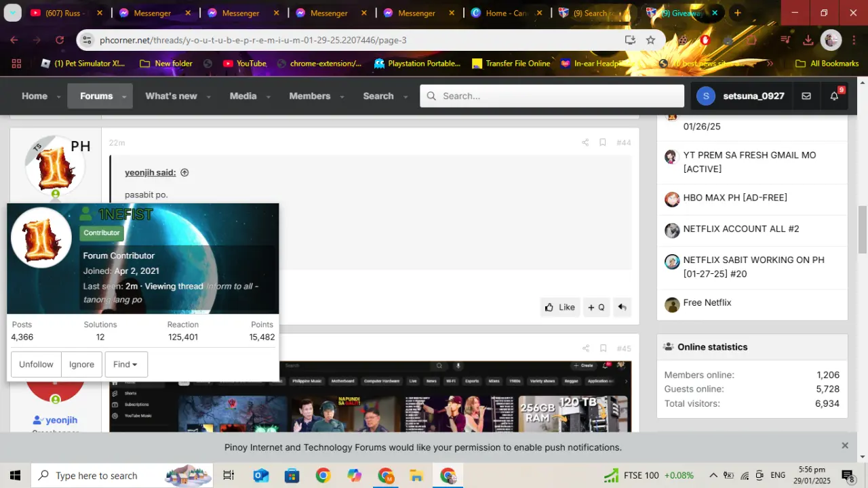Open the Members navigation item
The image size is (868, 488).
coord(310,96)
